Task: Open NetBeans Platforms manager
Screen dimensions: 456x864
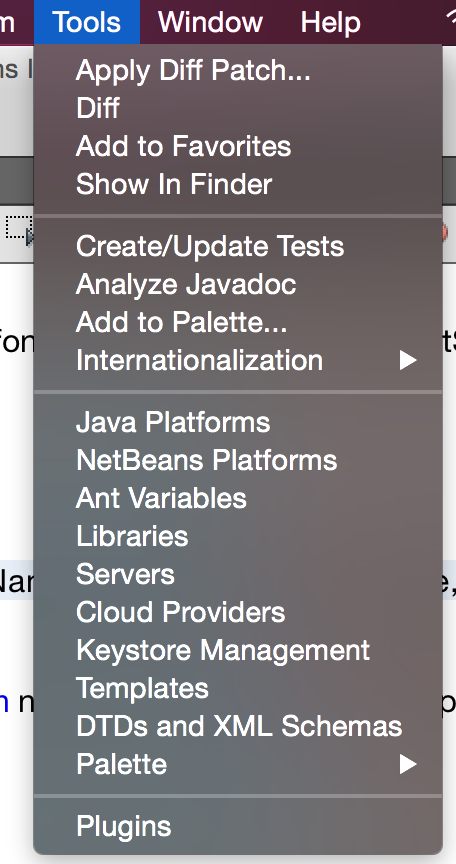Action: click(x=238, y=460)
